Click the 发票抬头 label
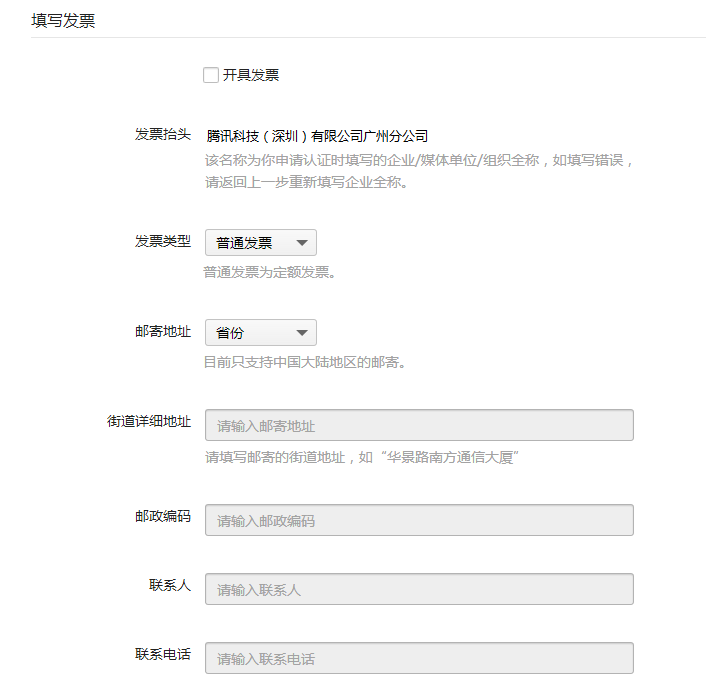 point(163,134)
